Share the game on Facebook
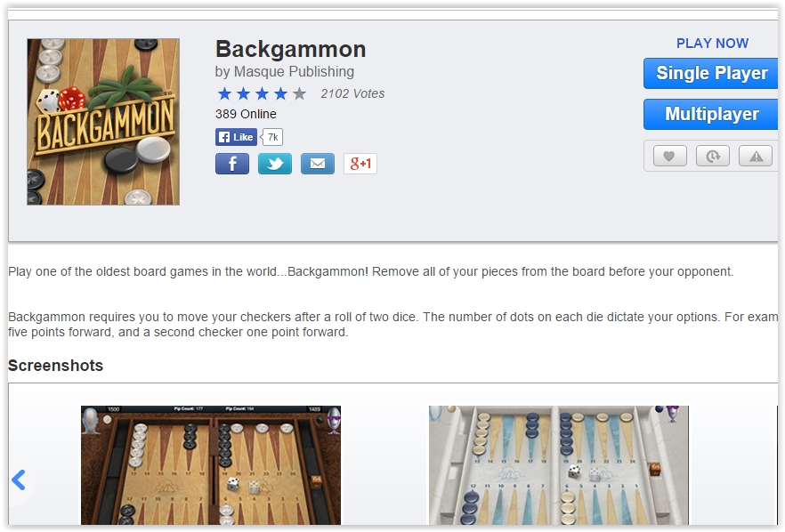Screen dimensions: 785x532 pyautogui.click(x=231, y=164)
